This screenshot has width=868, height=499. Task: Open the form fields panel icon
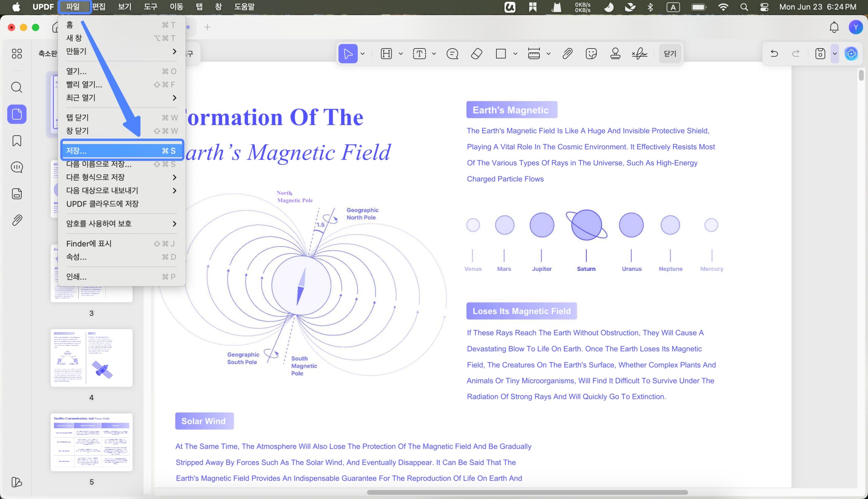[x=17, y=194]
